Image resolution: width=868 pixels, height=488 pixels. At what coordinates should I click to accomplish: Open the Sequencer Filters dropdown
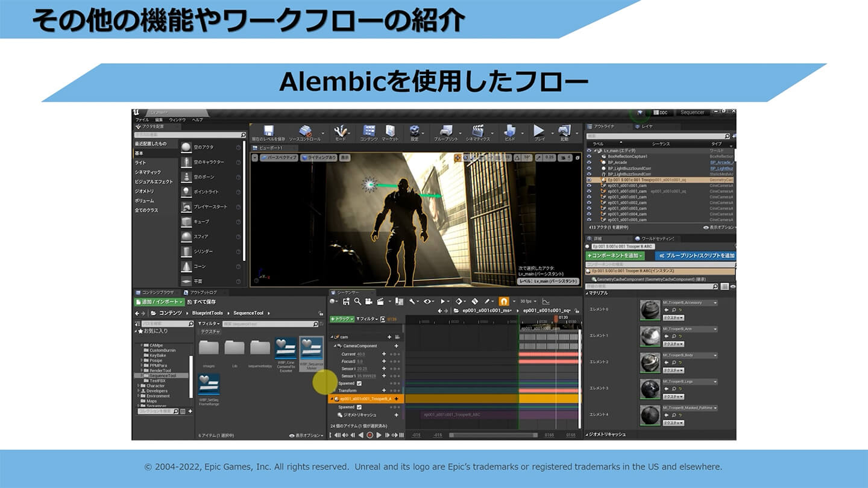coord(367,319)
